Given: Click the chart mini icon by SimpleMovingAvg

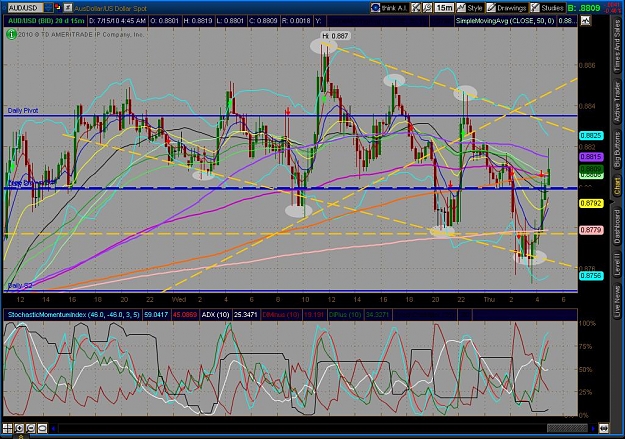Looking at the screenshot, I should click(x=585, y=21).
